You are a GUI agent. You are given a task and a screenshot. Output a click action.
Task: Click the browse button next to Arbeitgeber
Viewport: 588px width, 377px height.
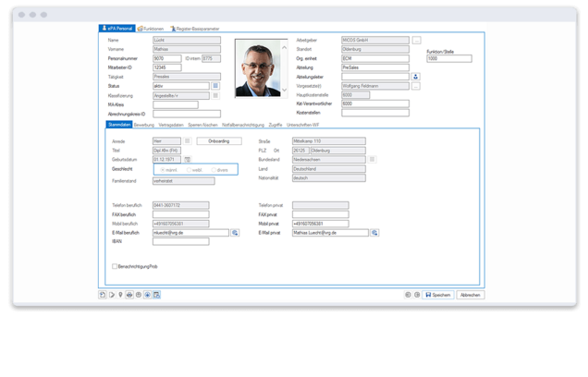[416, 40]
